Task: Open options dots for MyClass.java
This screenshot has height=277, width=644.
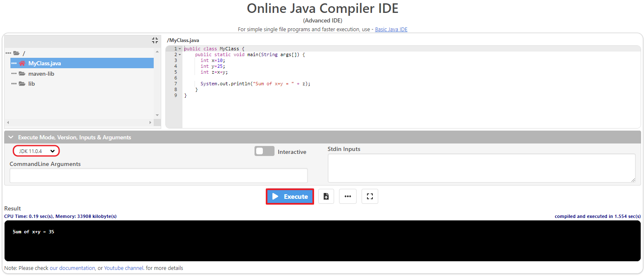Action: point(14,63)
